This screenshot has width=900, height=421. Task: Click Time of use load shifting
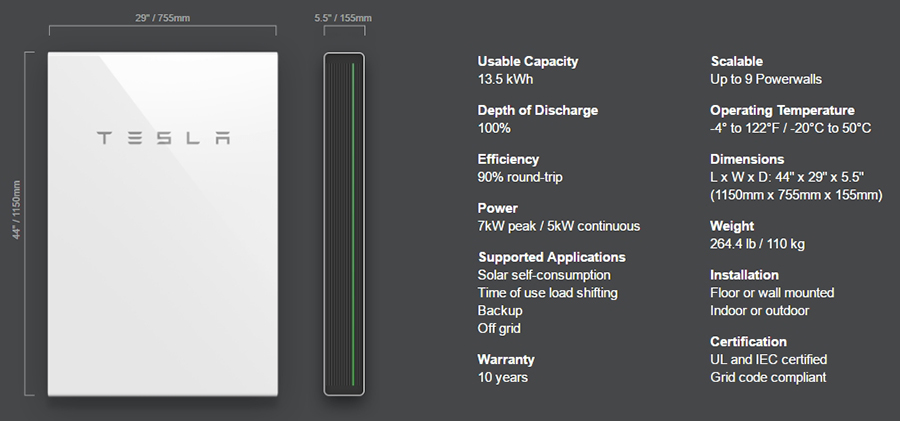[x=548, y=292]
